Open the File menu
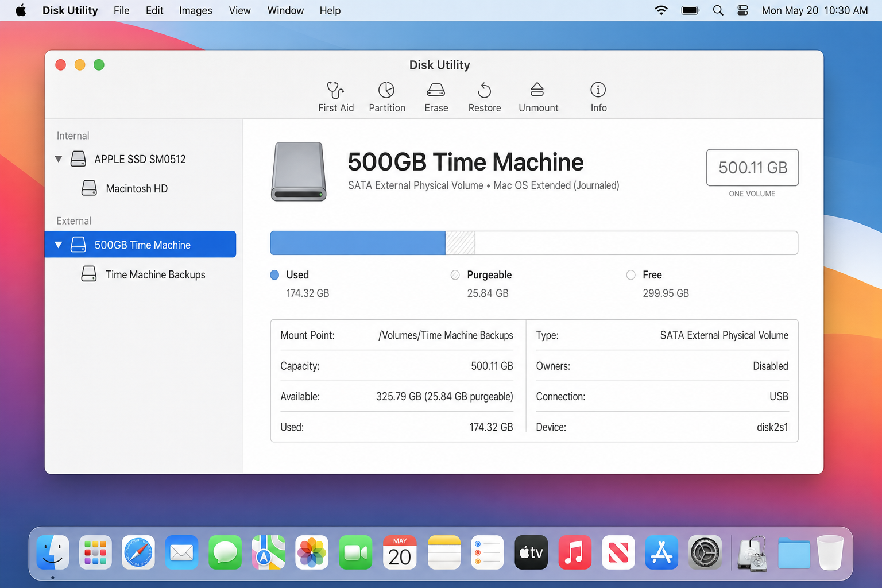882x588 pixels. tap(121, 10)
